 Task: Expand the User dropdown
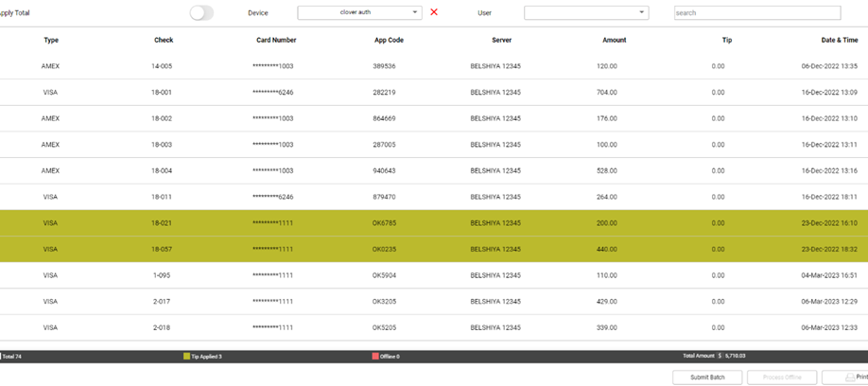tap(586, 13)
